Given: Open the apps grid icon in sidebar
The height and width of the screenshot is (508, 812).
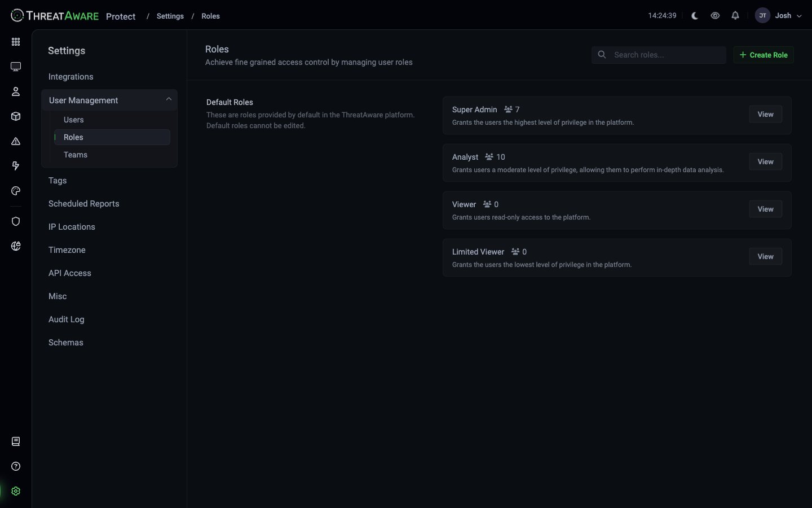Looking at the screenshot, I should 16,42.
